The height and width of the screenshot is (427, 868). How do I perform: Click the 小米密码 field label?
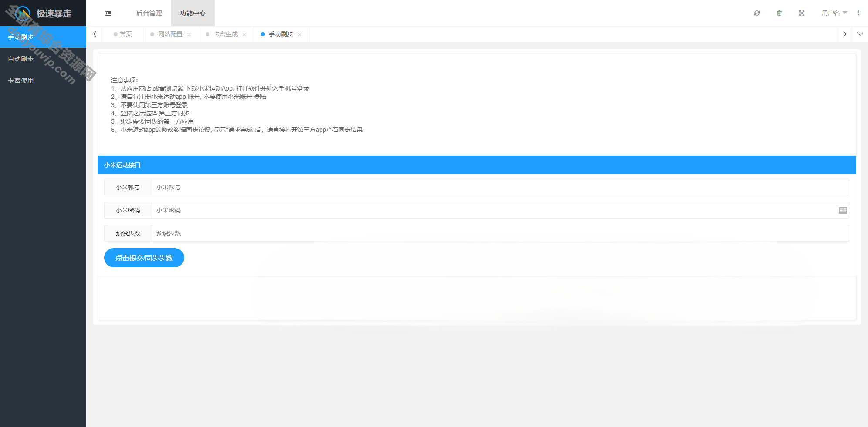(128, 210)
